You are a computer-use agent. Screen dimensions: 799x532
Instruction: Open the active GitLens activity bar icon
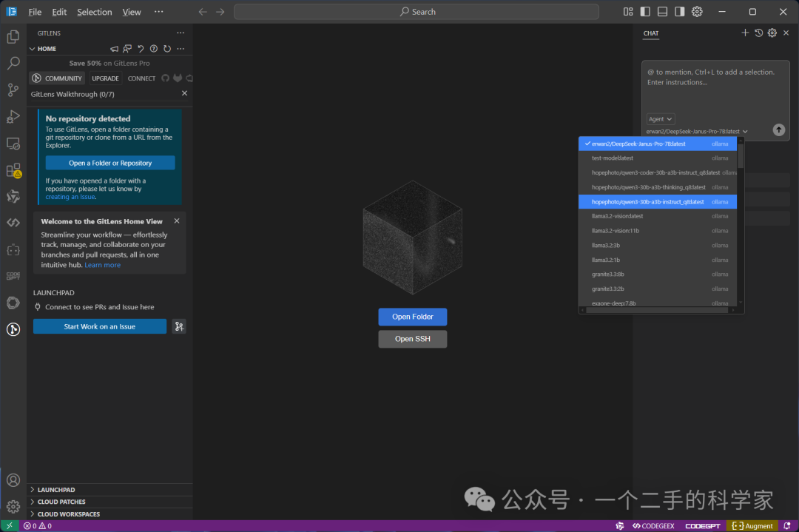(x=13, y=329)
